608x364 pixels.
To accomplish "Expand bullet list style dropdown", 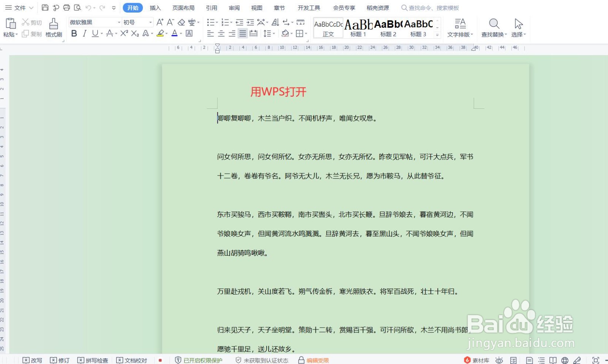I will (x=217, y=22).
